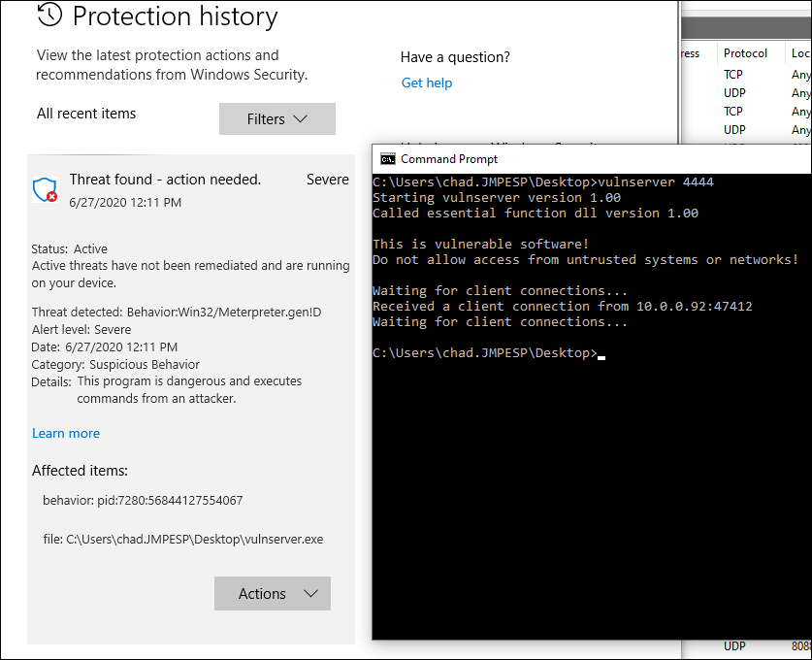Click the 'Category: Suspicious Behavior' line
The image size is (812, 660).
115,364
